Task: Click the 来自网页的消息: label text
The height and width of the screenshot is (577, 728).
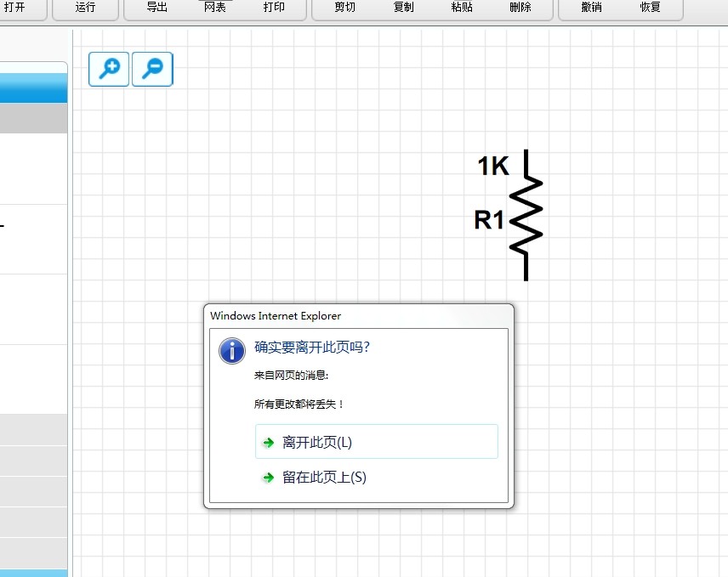Action: point(291,376)
